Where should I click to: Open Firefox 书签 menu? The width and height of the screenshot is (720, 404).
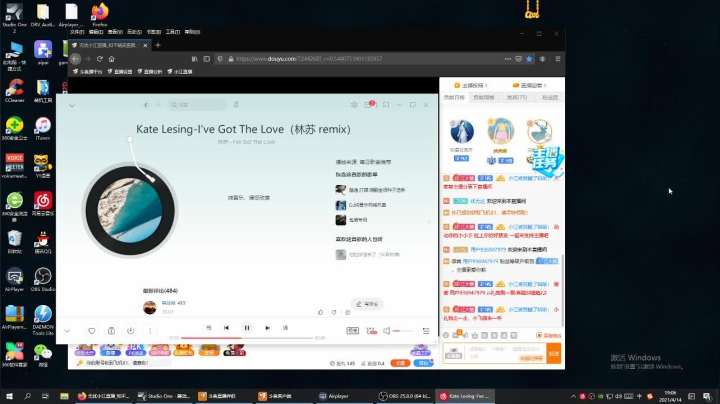tap(153, 32)
